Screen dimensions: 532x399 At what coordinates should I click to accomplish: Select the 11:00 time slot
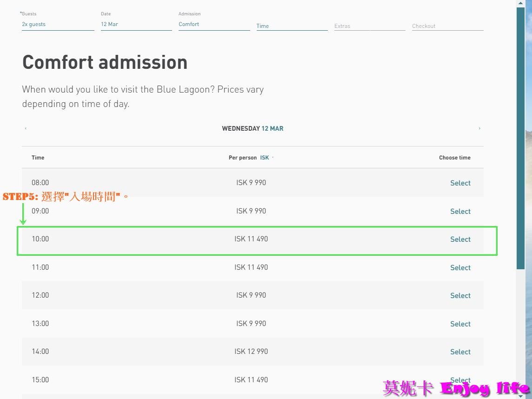pyautogui.click(x=460, y=268)
